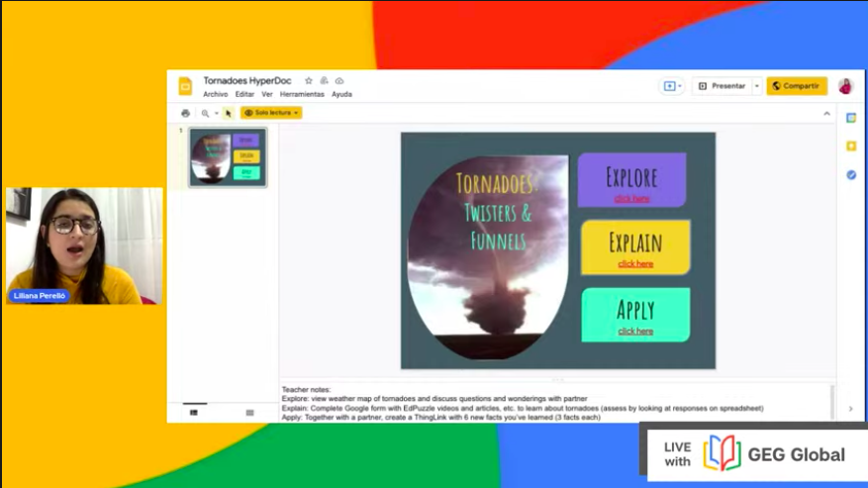The width and height of the screenshot is (868, 488).
Task: Check the cloud save status icon
Action: 339,81
